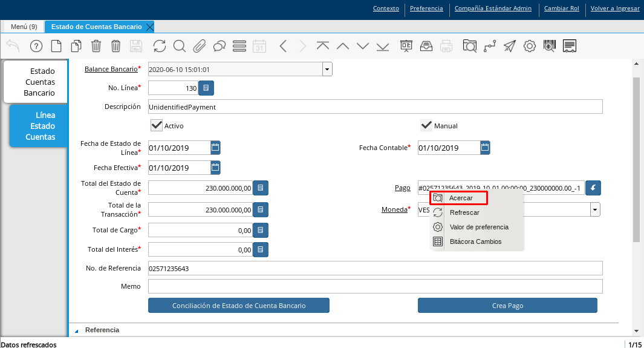The width and height of the screenshot is (644, 348).
Task: Create a new record with blank page icon
Action: (x=56, y=46)
